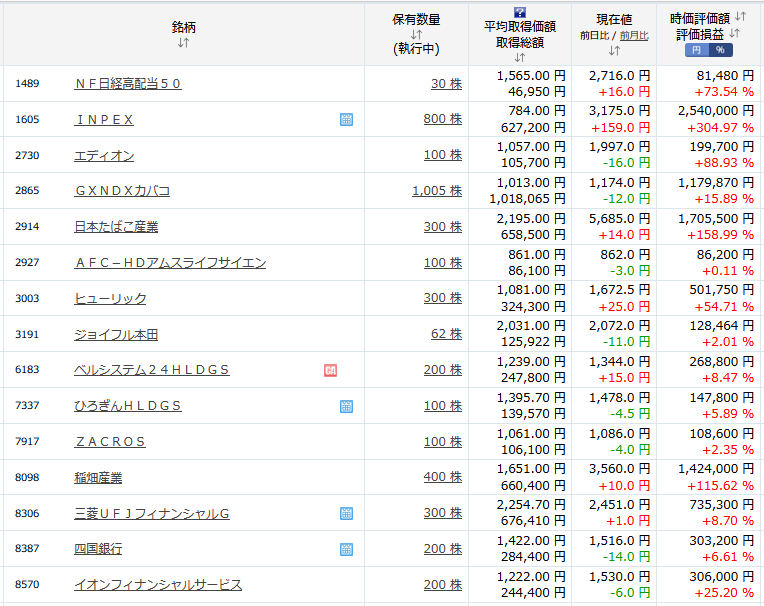
Task: Sort by 平均取得価額 using its sort arrows
Action: [x=520, y=57]
